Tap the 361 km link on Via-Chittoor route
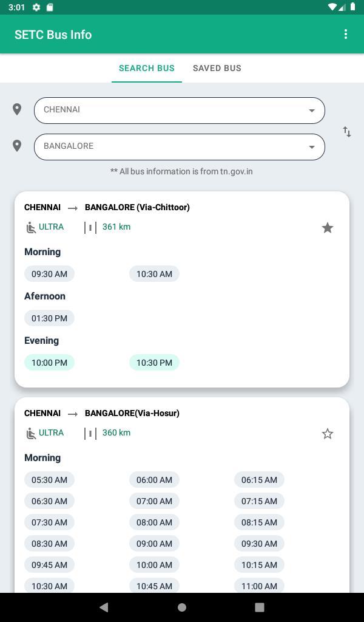The width and height of the screenshot is (364, 622). [x=116, y=227]
